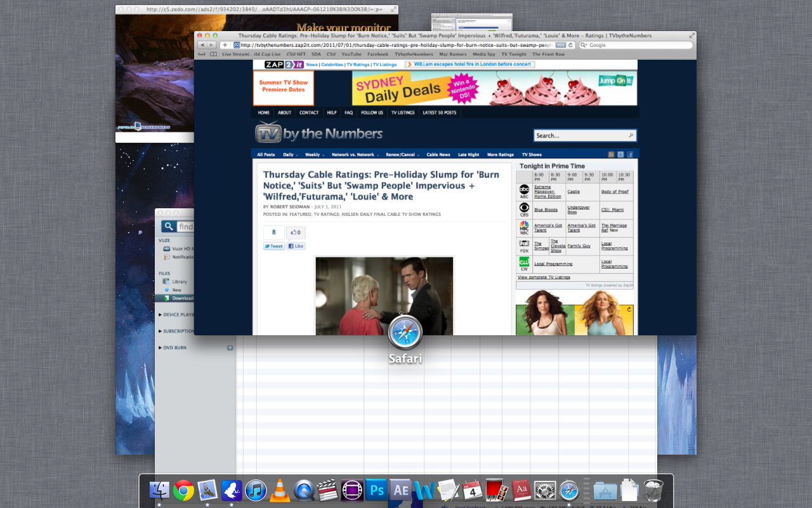
Task: Launch After Effects from the Dock
Action: coord(400,490)
